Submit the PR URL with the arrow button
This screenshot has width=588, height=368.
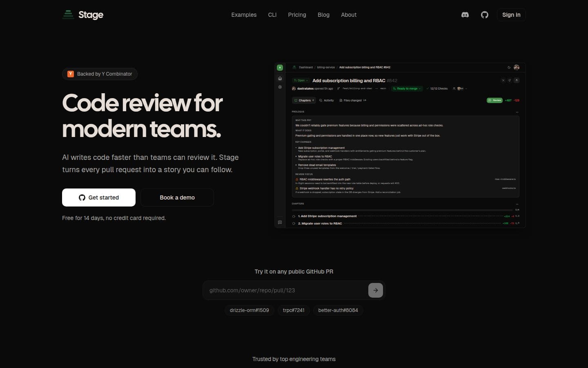(376, 290)
